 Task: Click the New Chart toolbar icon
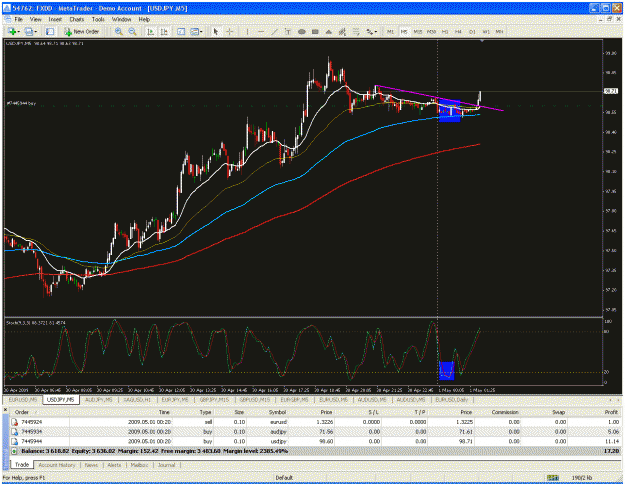11,31
